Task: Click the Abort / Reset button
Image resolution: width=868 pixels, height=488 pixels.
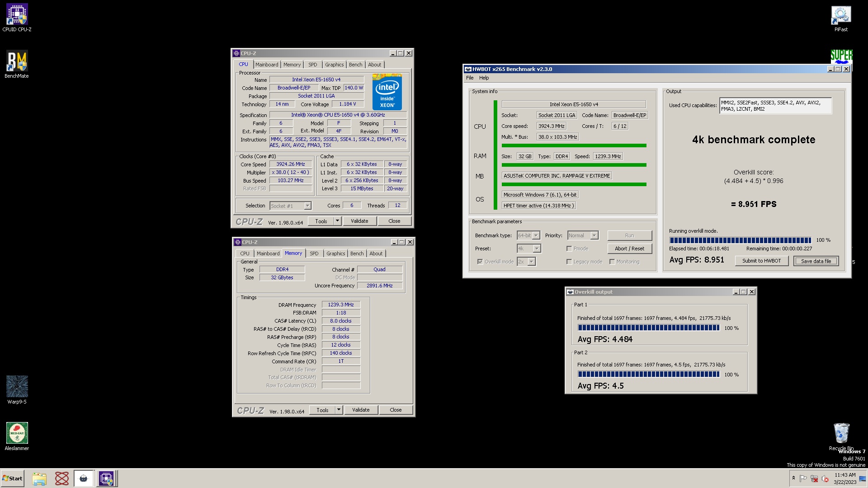Action: pos(629,249)
